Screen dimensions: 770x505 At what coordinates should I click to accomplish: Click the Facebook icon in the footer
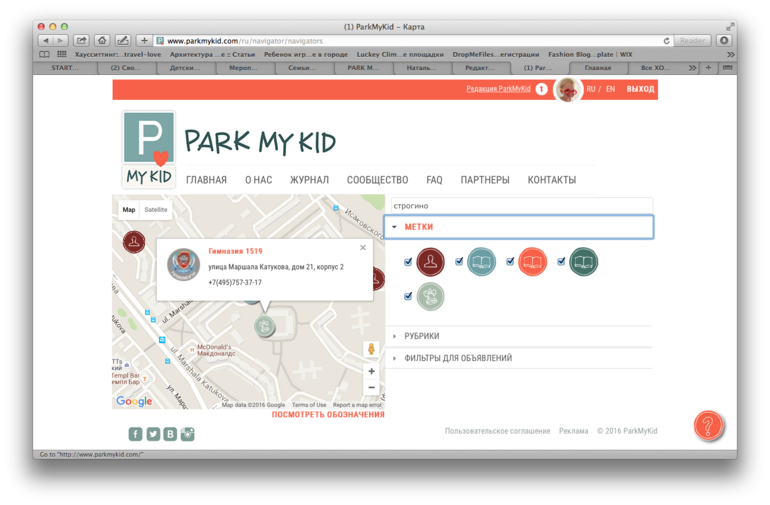135,434
